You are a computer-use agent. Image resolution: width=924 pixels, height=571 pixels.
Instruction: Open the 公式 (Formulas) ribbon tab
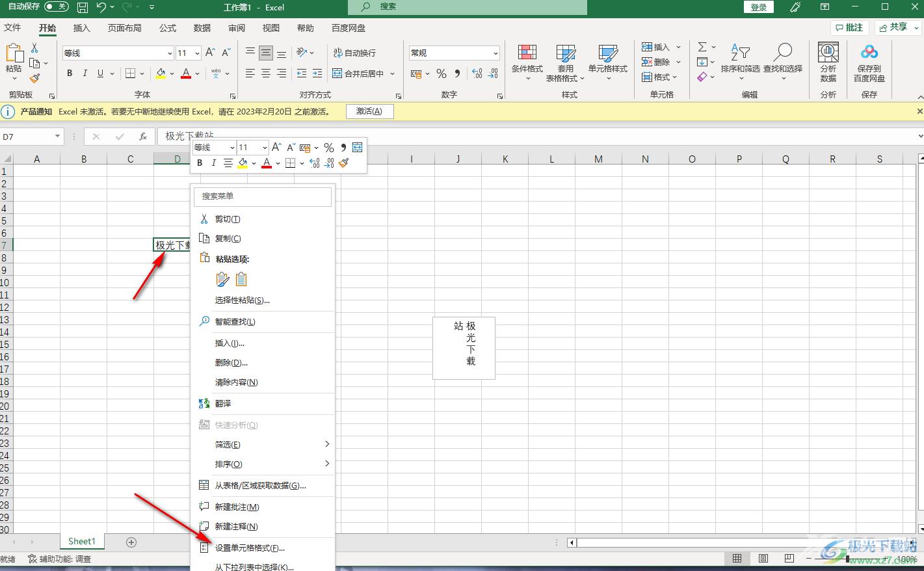[x=168, y=28]
